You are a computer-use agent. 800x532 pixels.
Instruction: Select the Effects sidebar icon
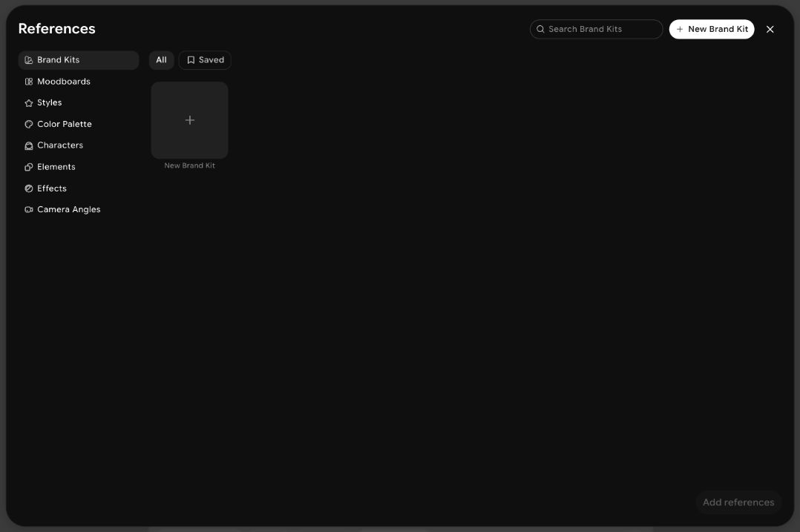pyautogui.click(x=28, y=188)
